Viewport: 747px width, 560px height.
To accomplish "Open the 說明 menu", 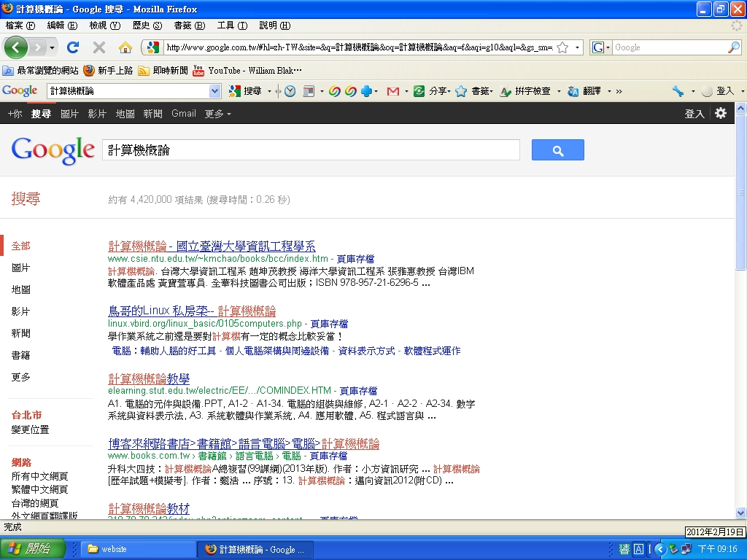I will (275, 26).
